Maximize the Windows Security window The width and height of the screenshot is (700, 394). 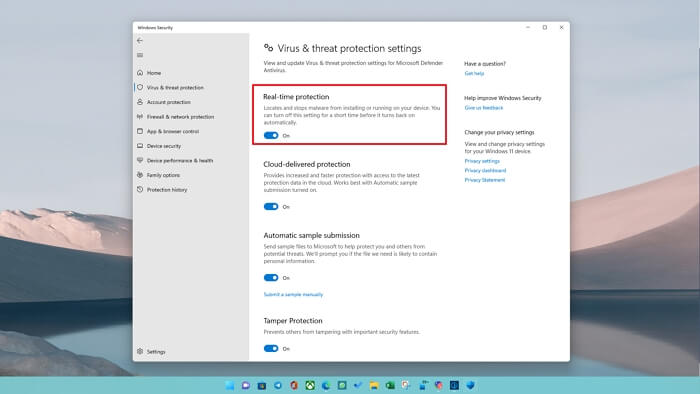point(545,27)
